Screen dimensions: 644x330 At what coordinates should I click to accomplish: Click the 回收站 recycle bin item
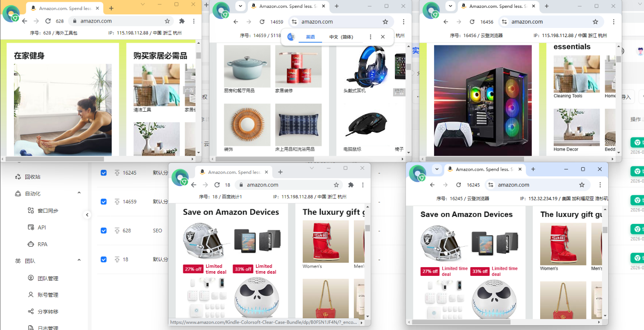tap(33, 177)
